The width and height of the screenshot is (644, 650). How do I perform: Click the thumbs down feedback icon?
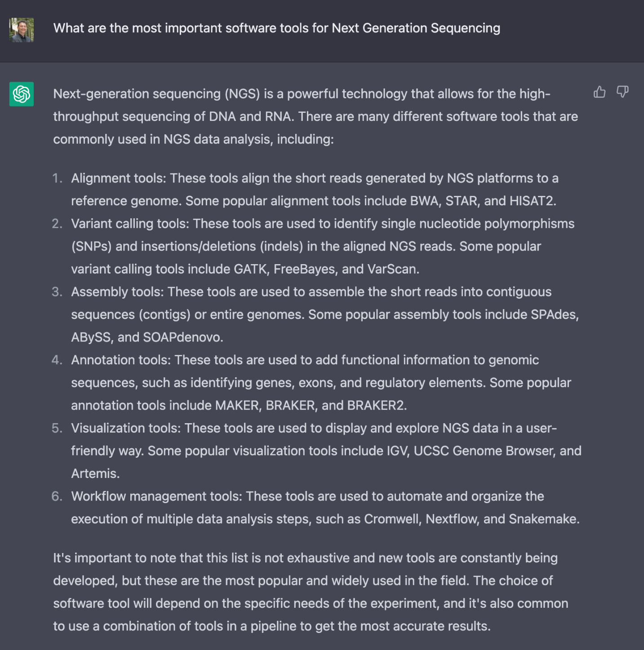click(622, 92)
